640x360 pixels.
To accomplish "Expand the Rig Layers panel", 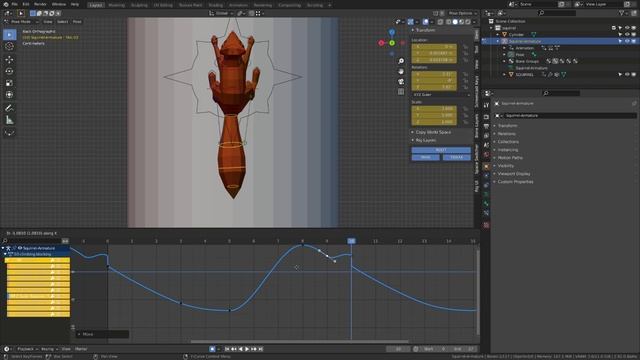I will click(x=425, y=140).
